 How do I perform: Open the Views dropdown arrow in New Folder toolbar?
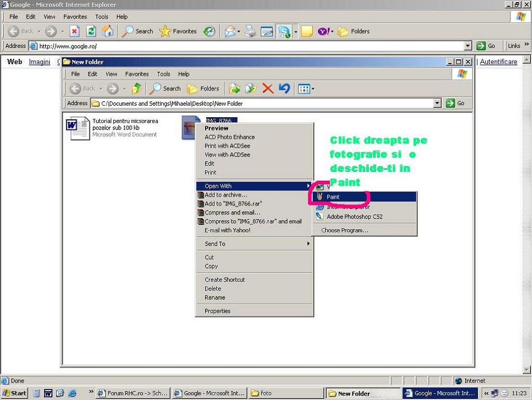tap(313, 89)
